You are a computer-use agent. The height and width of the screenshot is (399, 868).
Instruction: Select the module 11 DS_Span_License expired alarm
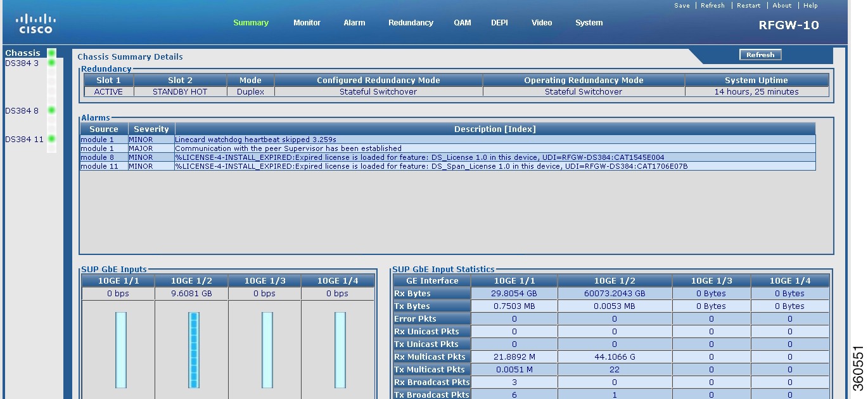[447, 166]
